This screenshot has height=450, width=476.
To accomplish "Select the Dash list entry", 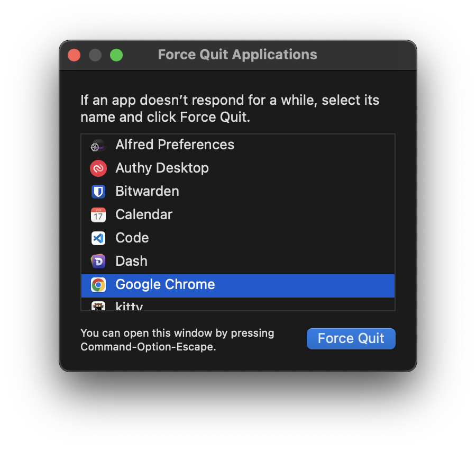I will pos(238,262).
